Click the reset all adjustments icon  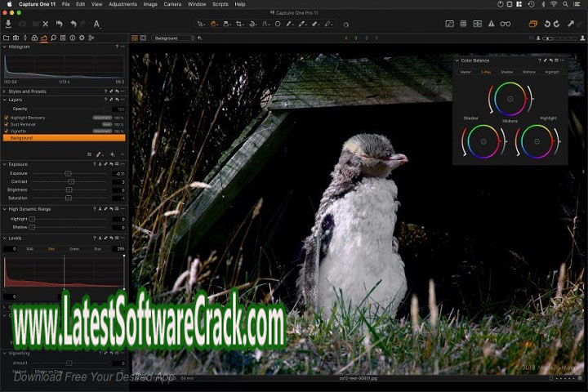(59, 24)
